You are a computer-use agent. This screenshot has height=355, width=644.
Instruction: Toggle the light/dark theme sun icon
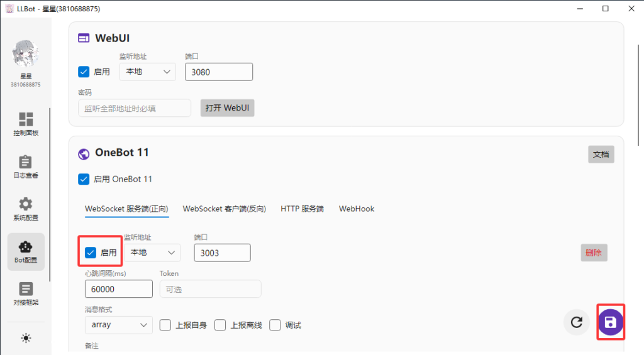[26, 338]
